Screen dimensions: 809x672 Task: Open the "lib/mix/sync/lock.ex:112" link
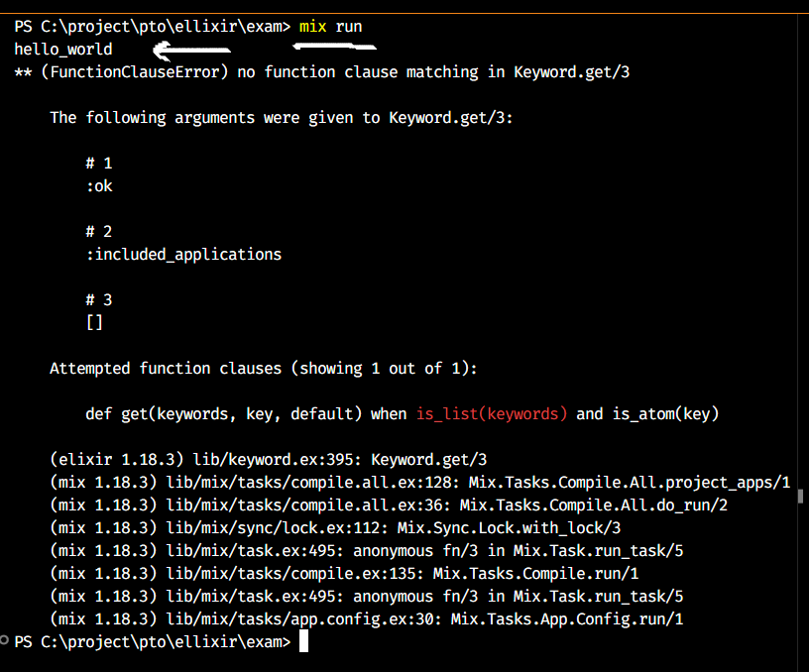coord(277,527)
